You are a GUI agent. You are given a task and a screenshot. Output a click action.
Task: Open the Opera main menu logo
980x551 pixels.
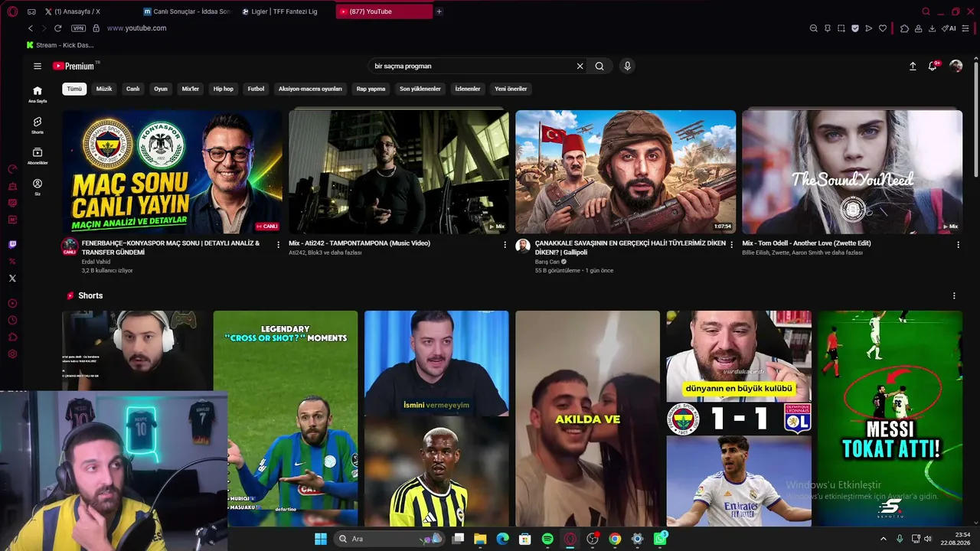tap(12, 11)
